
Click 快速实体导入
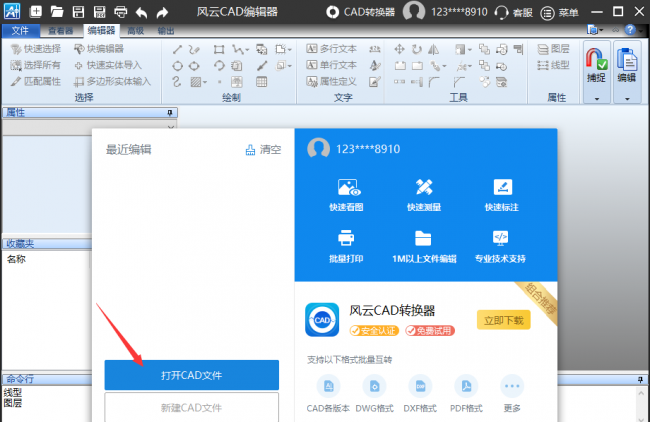pyautogui.click(x=108, y=65)
